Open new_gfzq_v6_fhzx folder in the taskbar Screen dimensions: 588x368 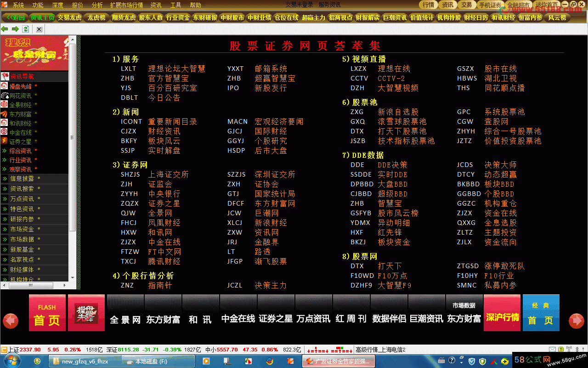(x=85, y=361)
